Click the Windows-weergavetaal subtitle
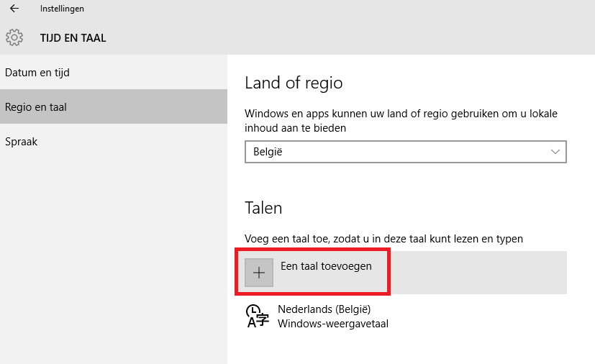595x364 pixels. pyautogui.click(x=333, y=324)
